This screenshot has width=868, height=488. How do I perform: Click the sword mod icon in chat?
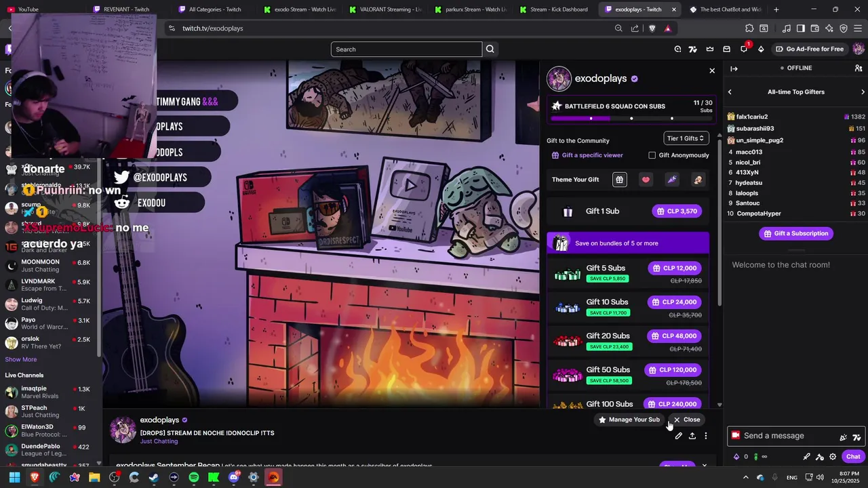click(806, 456)
